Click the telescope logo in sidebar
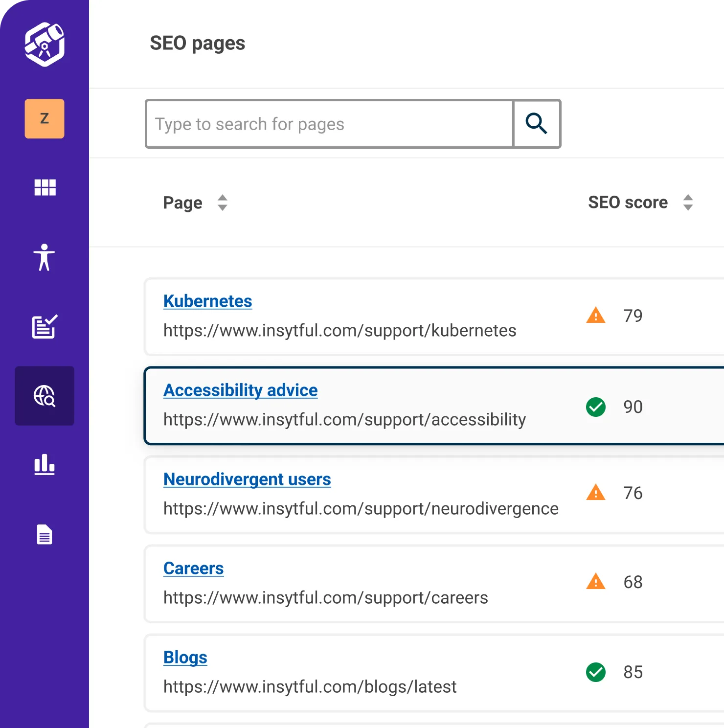The width and height of the screenshot is (724, 728). tap(45, 44)
